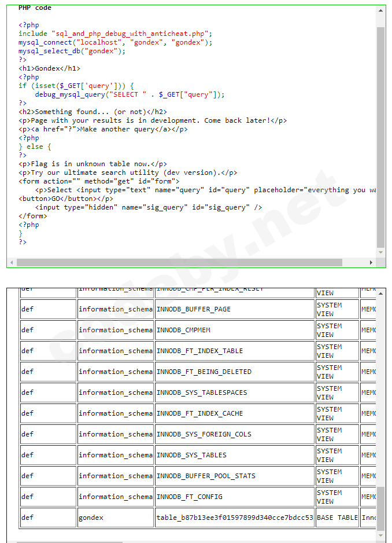Image resolution: width=392 pixels, height=543 pixels.
Task: Click the left arrow of the PHP code horizontal scrollbar
Action: [x=12, y=262]
